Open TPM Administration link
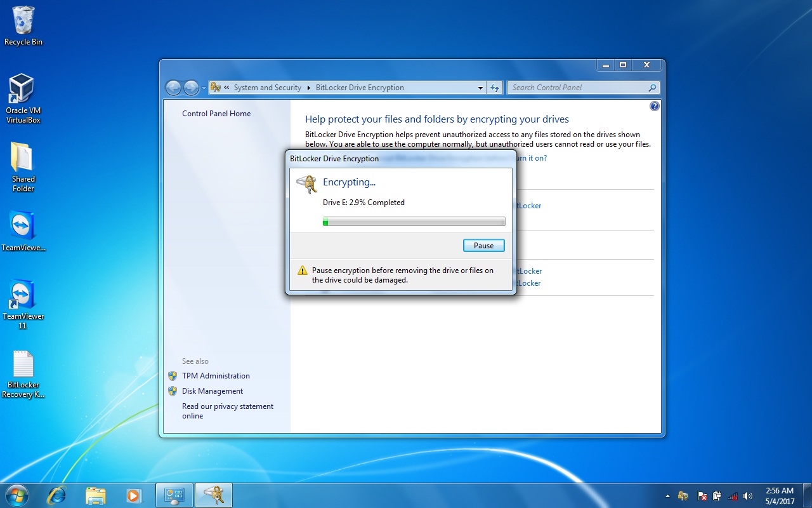 click(x=216, y=376)
